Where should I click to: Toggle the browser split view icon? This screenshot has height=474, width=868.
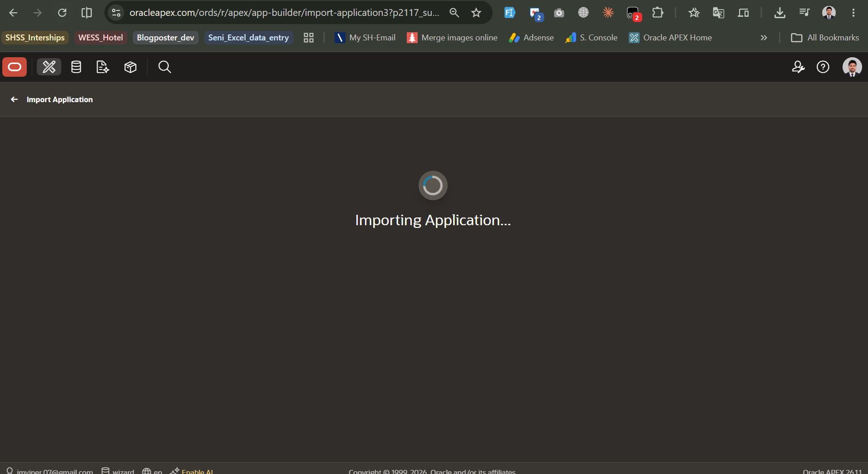tap(87, 13)
